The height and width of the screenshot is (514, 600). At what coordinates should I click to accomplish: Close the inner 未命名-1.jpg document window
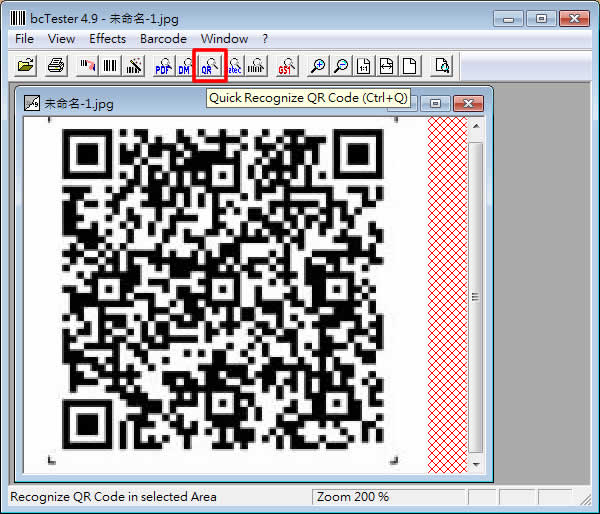coord(468,103)
